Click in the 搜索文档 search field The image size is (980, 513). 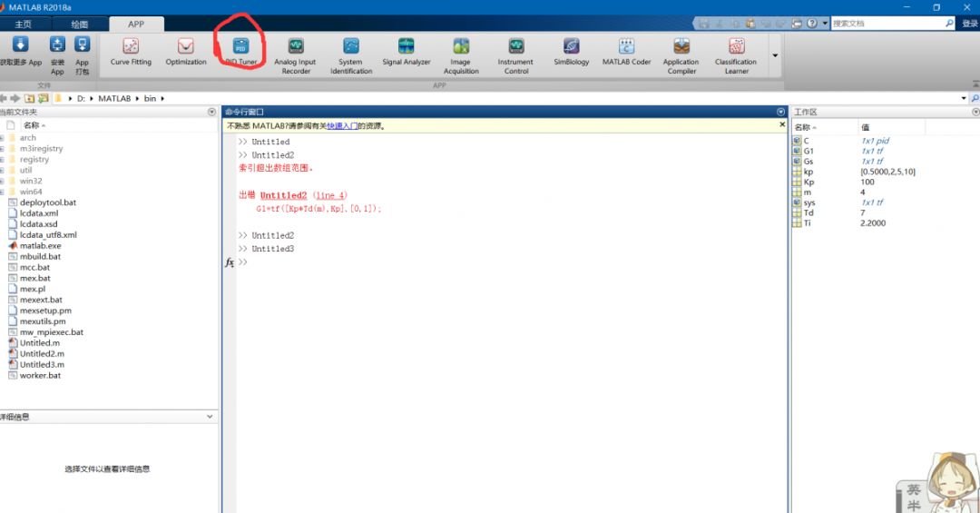click(887, 23)
